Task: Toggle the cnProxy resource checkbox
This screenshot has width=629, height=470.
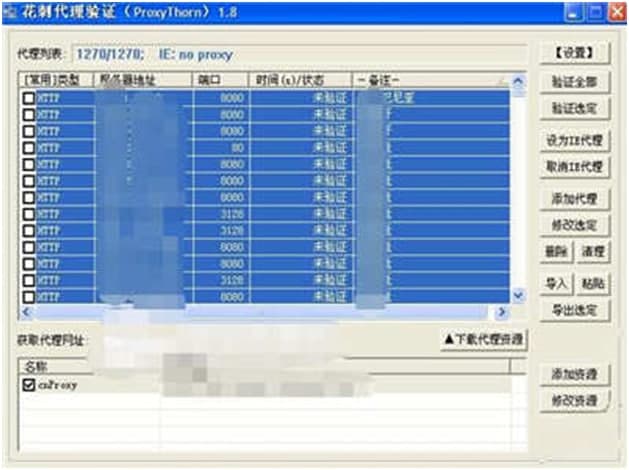Action: point(28,385)
